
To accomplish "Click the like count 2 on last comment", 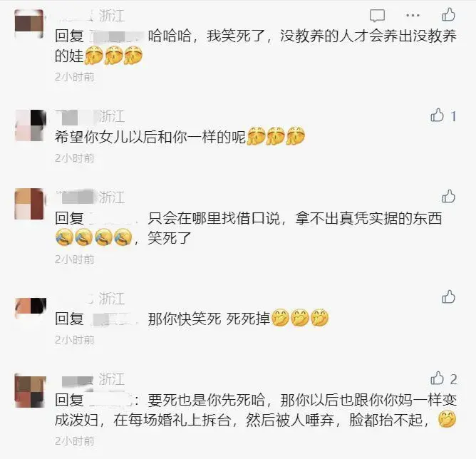I will (453, 379).
